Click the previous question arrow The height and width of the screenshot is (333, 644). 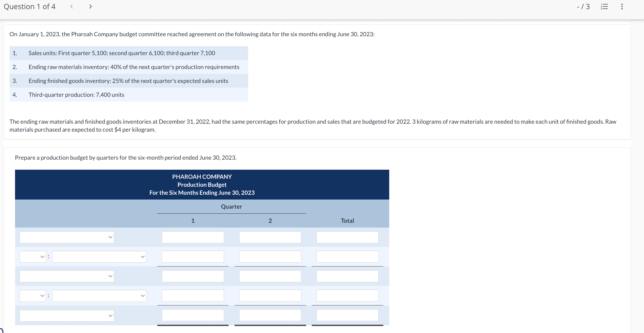72,7
